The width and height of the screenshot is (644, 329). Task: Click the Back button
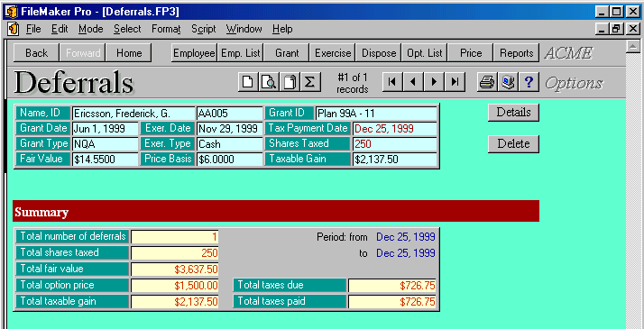click(x=37, y=53)
